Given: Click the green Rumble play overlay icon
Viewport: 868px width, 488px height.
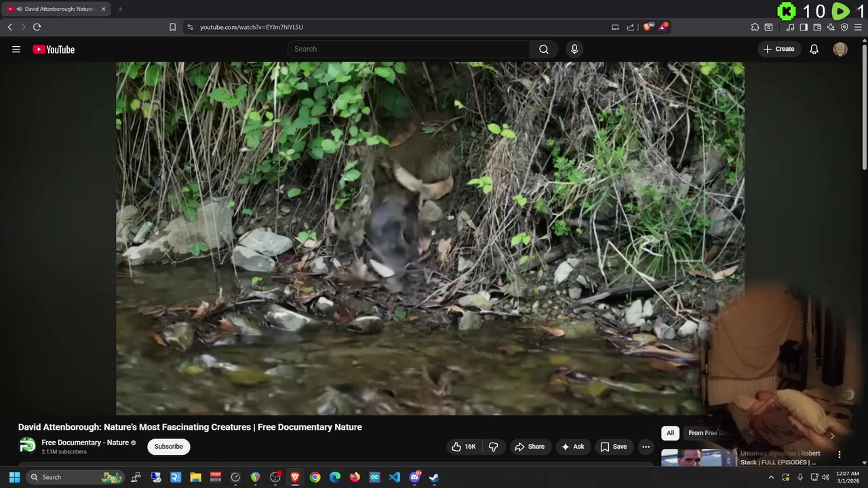Looking at the screenshot, I should point(841,11).
